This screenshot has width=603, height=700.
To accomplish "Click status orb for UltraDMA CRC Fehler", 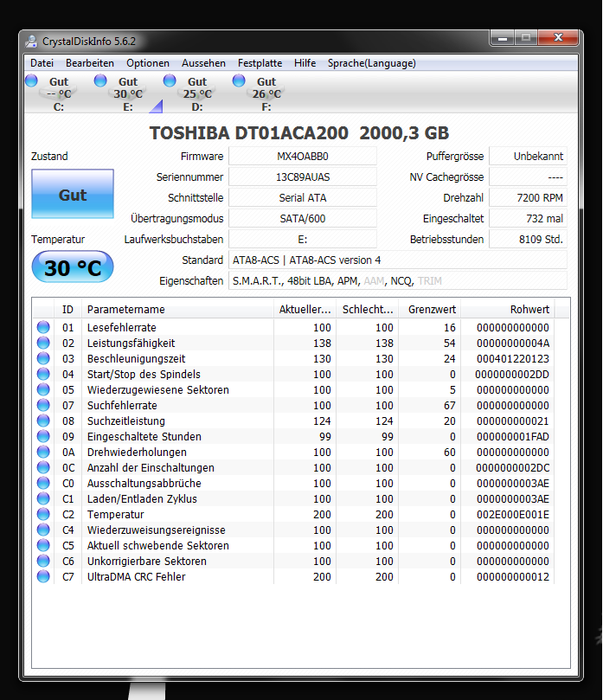I will tap(43, 577).
